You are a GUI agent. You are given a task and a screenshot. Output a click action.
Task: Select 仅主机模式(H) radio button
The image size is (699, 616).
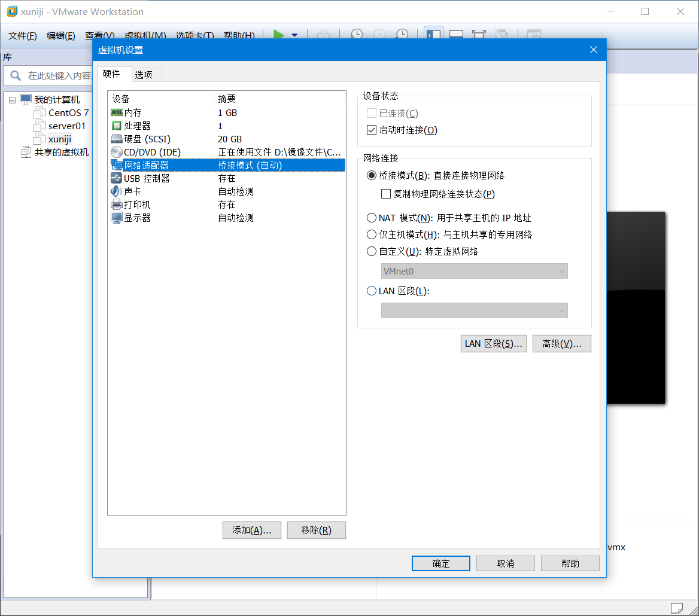click(371, 234)
